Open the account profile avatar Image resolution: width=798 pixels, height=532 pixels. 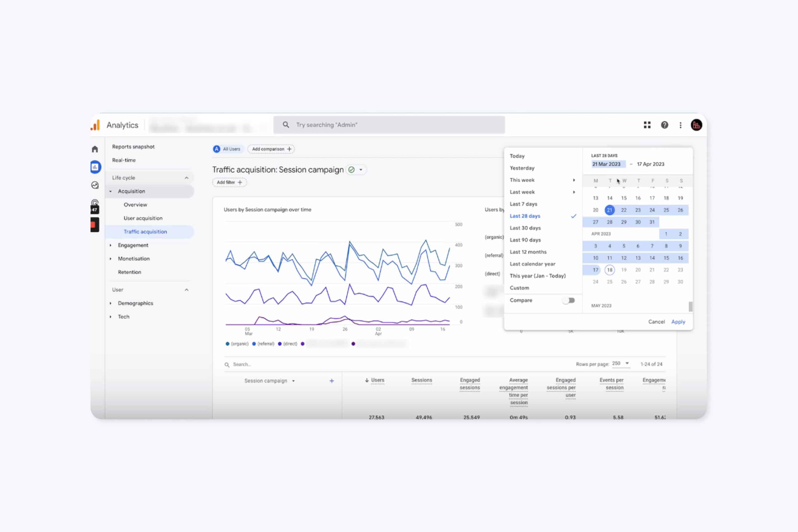pos(696,125)
